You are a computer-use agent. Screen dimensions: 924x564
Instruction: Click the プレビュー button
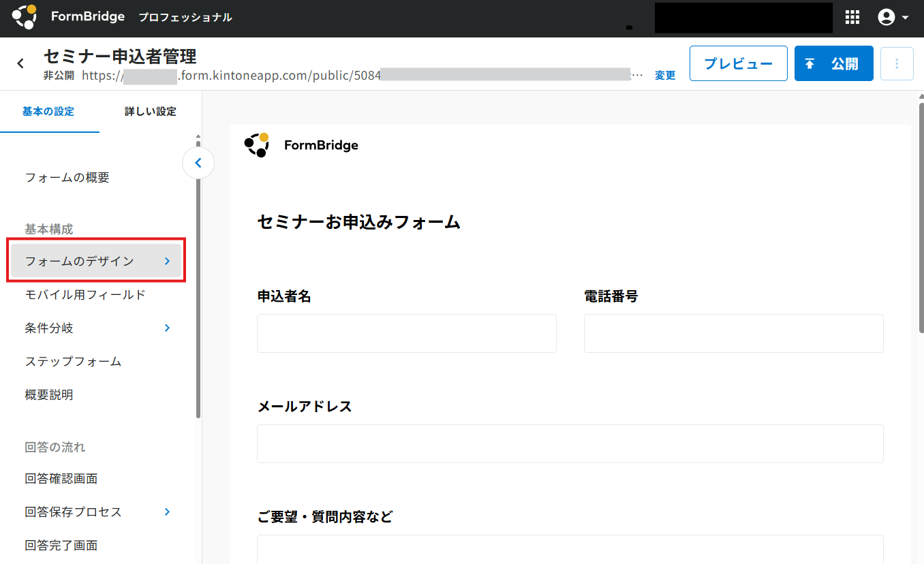pos(739,63)
